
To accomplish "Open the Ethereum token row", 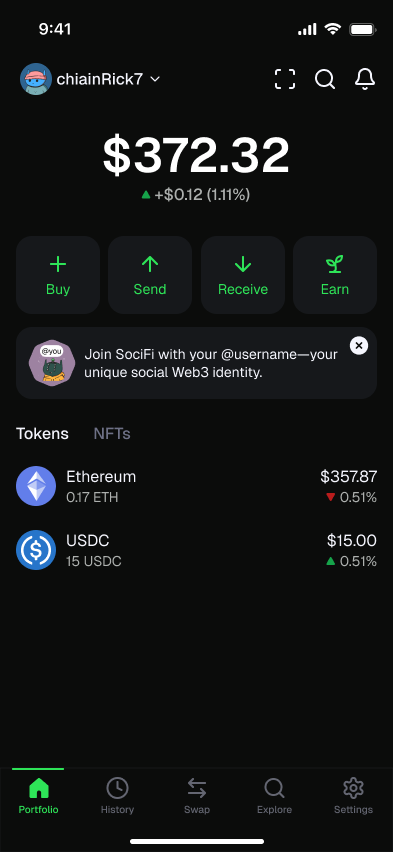I will click(196, 486).
